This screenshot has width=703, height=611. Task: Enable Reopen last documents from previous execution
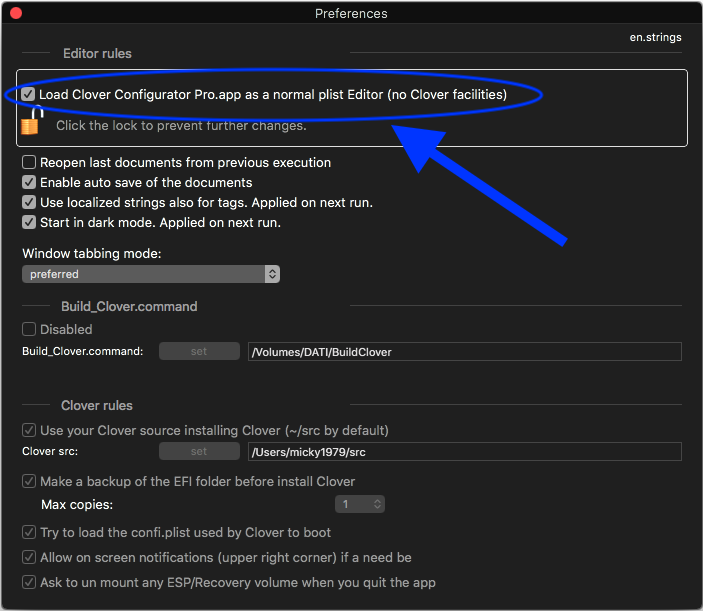pyautogui.click(x=29, y=162)
